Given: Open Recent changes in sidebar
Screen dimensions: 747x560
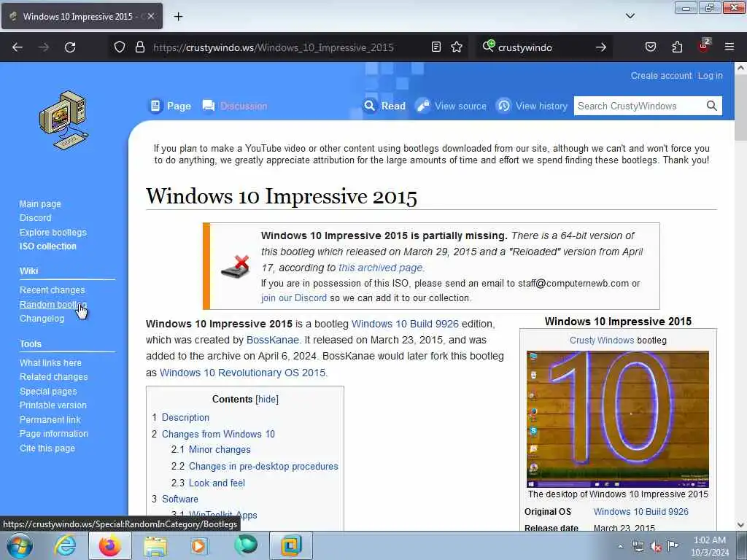Looking at the screenshot, I should coord(52,290).
